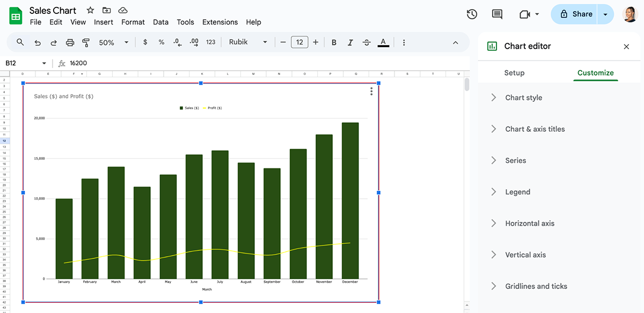644x313 pixels.
Task: Open the text color picker
Action: (383, 42)
